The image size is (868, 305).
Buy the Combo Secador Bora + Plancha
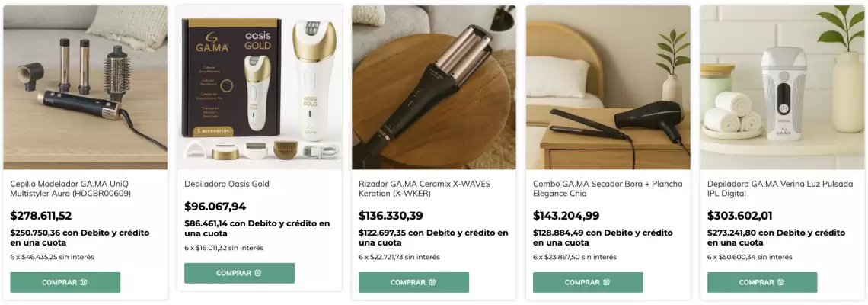[x=589, y=282]
